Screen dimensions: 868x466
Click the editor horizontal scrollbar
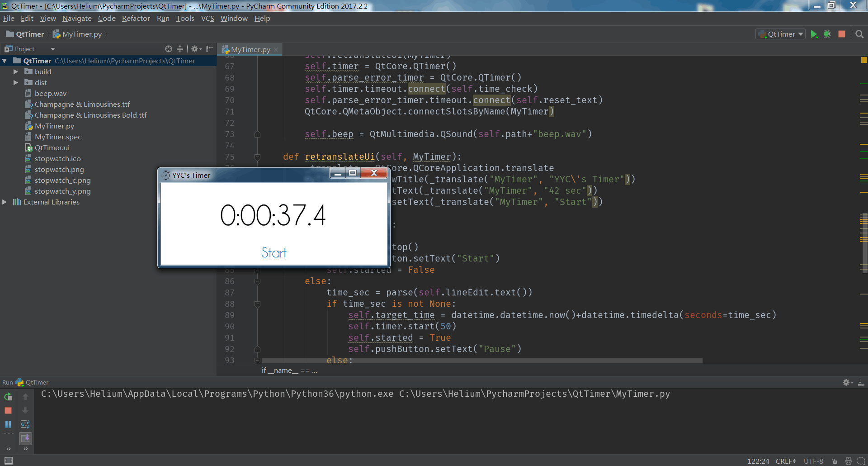click(x=481, y=361)
